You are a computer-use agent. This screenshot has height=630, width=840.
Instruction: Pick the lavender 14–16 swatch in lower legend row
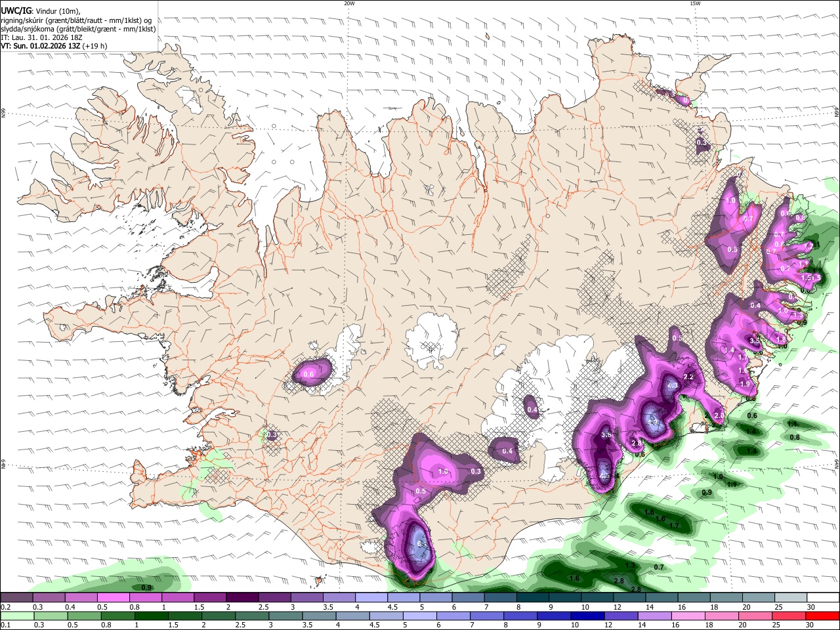pyautogui.click(x=654, y=616)
